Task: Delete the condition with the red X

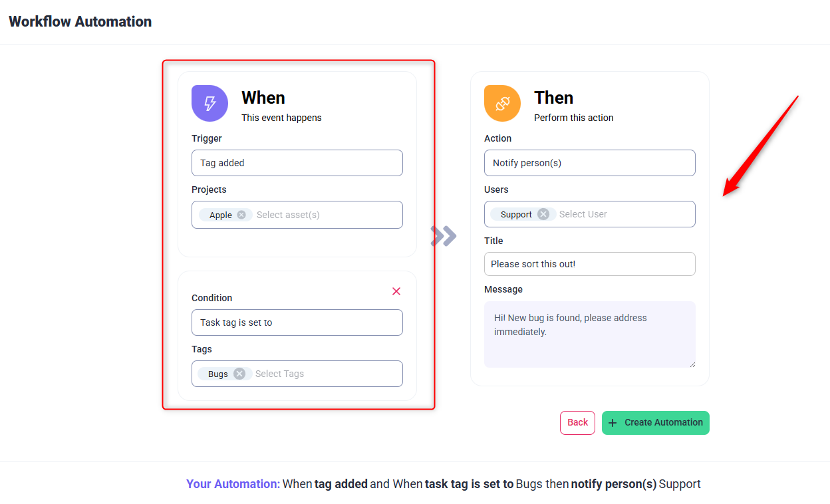Action: coord(396,291)
